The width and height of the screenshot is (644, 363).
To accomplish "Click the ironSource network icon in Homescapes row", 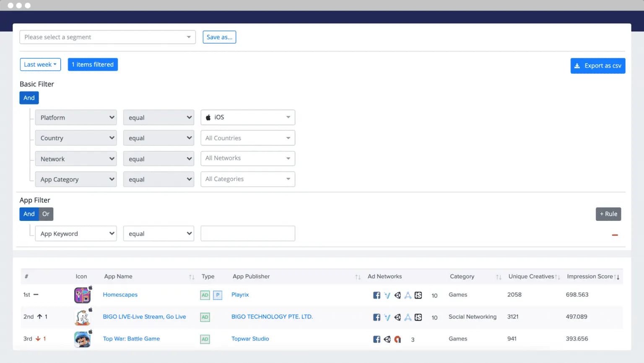I will pos(418,296).
